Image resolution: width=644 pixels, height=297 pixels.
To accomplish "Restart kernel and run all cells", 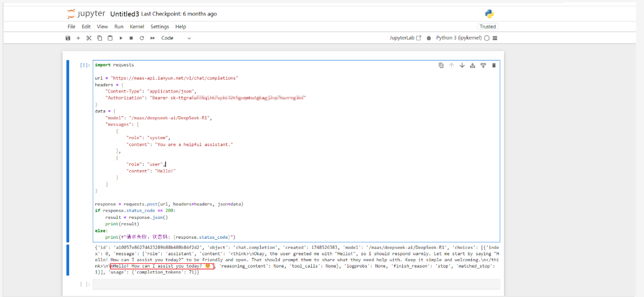I will click(x=153, y=38).
